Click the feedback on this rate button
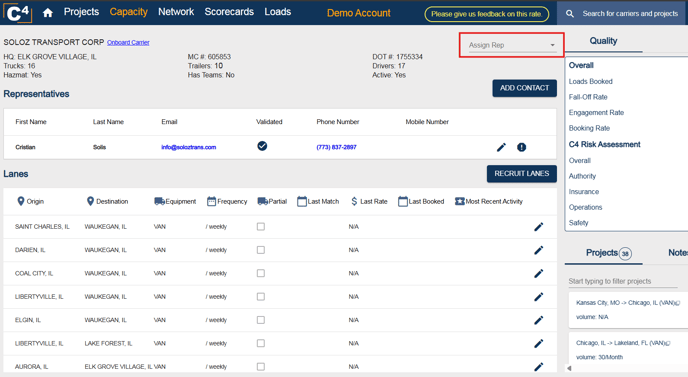Screen dimensions: 688x377 point(487,14)
